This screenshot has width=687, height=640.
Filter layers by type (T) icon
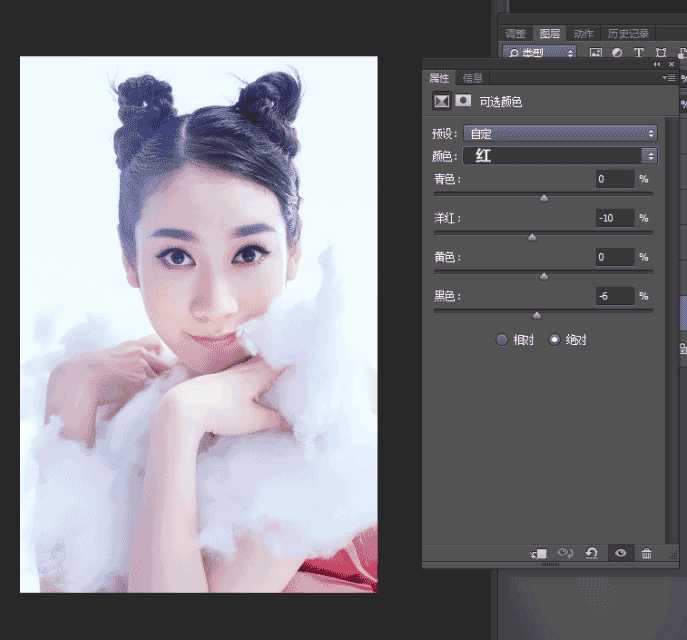point(639,53)
